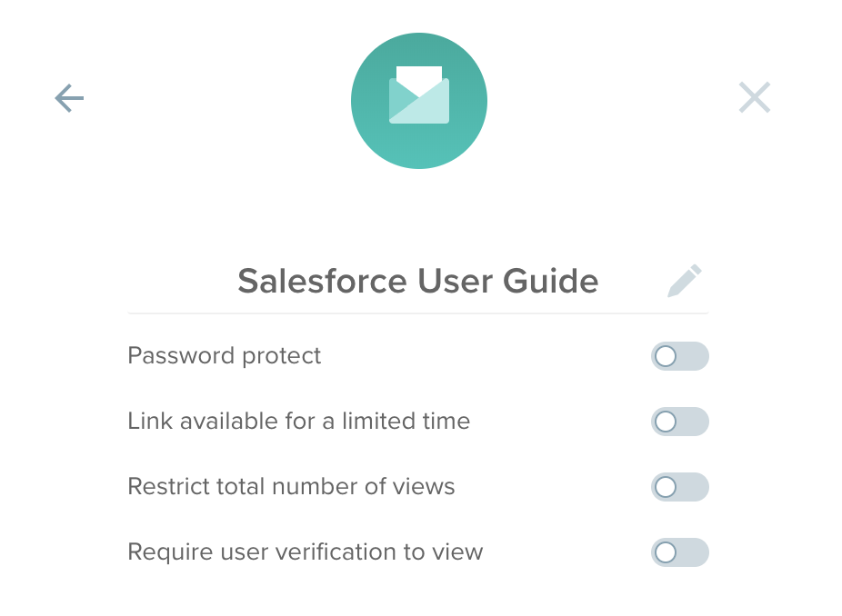Viewport: 842px width, 616px height.
Task: Go back using the left arrow
Action: [x=69, y=98]
